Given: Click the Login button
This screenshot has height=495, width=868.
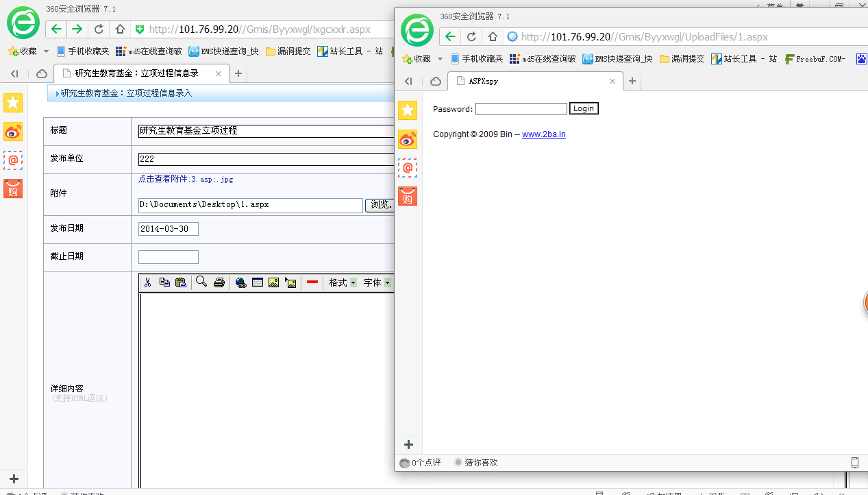Looking at the screenshot, I should coord(584,108).
